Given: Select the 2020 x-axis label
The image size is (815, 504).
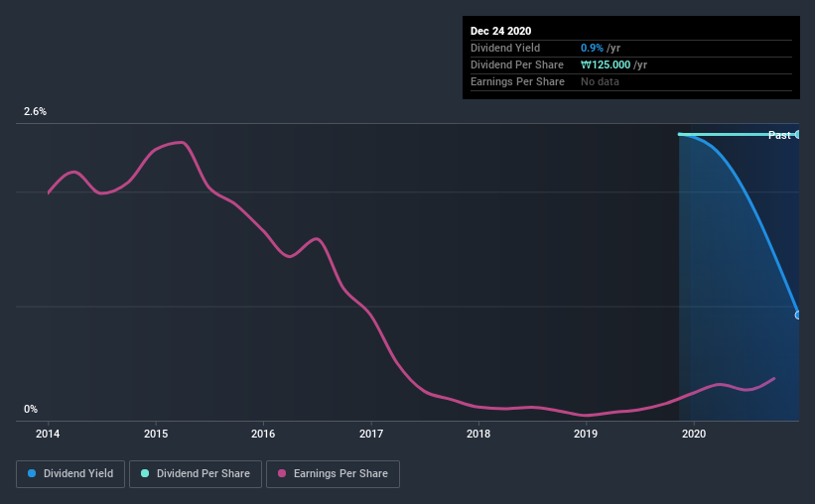Looking at the screenshot, I should pos(694,434).
